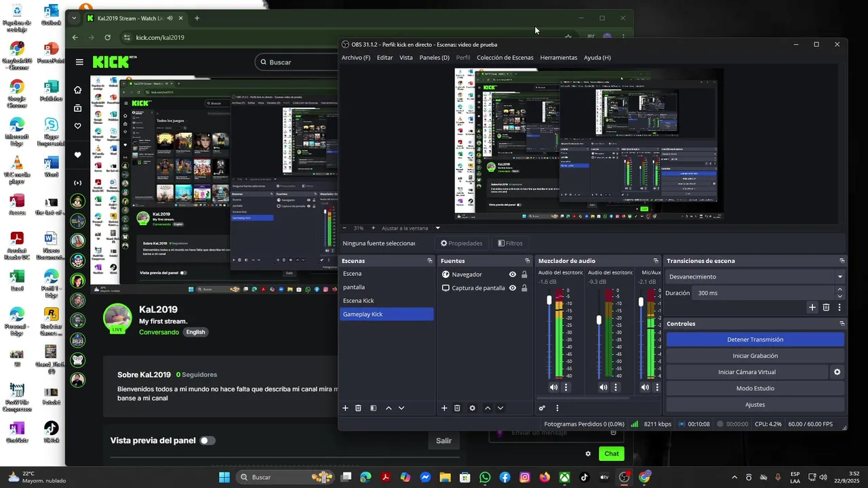The height and width of the screenshot is (488, 868).
Task: Open Kick following heart icon in sidebar
Action: pos(78,126)
